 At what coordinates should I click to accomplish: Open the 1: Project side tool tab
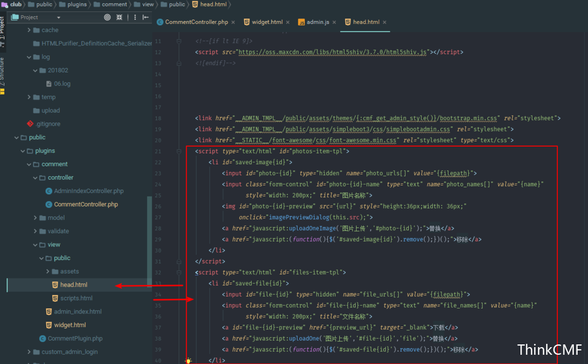pyautogui.click(x=3, y=32)
